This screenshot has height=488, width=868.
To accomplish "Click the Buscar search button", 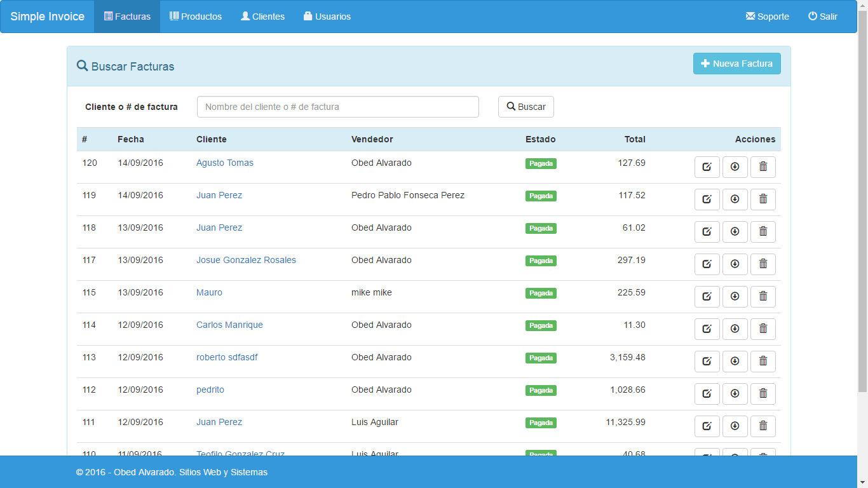I will click(526, 107).
